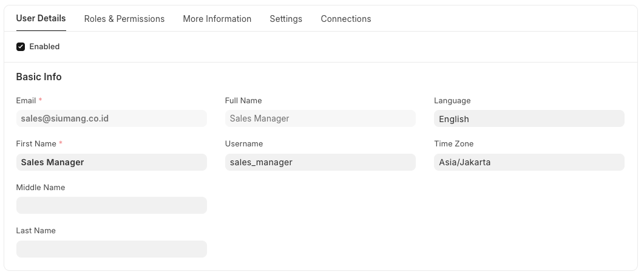Click the Username field sales_manager

320,162
